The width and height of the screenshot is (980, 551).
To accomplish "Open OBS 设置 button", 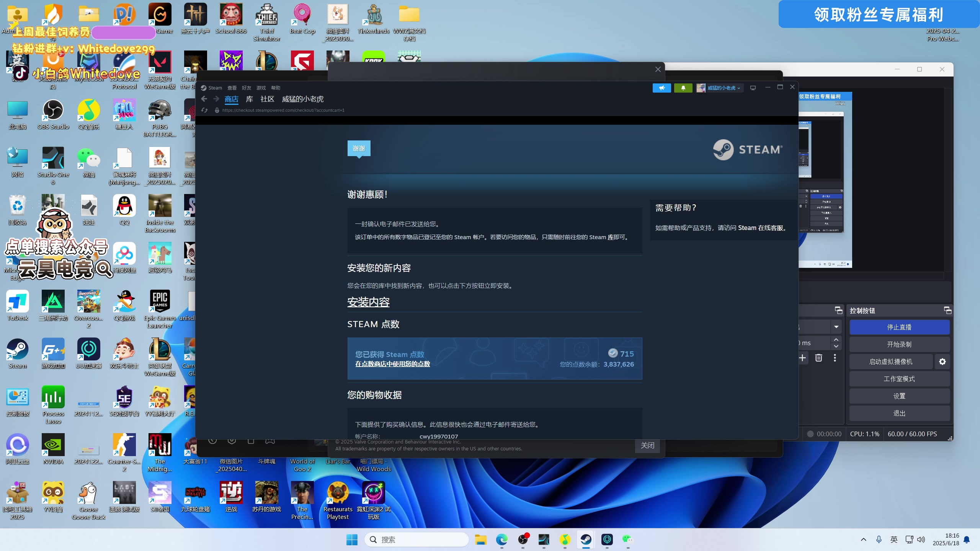I will click(x=899, y=396).
